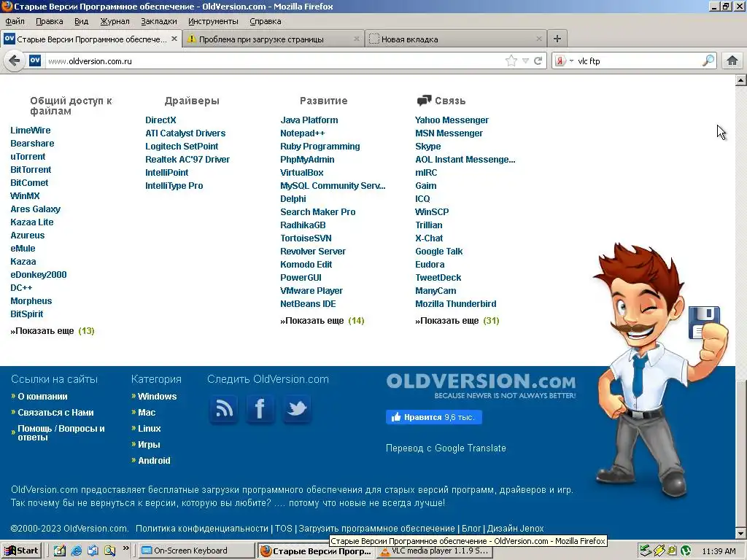Open Internet Explorer from quick launch
This screenshot has height=560, width=747.
click(76, 551)
